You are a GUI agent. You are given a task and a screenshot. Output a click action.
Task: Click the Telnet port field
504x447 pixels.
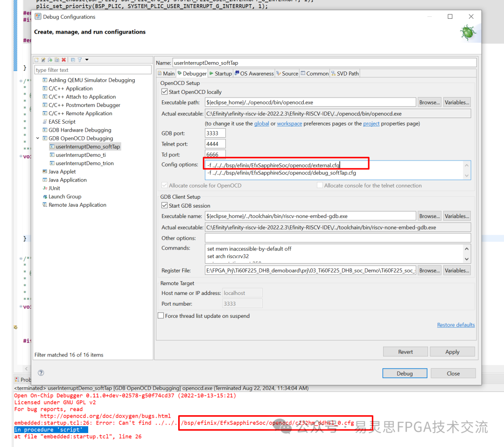tap(215, 144)
